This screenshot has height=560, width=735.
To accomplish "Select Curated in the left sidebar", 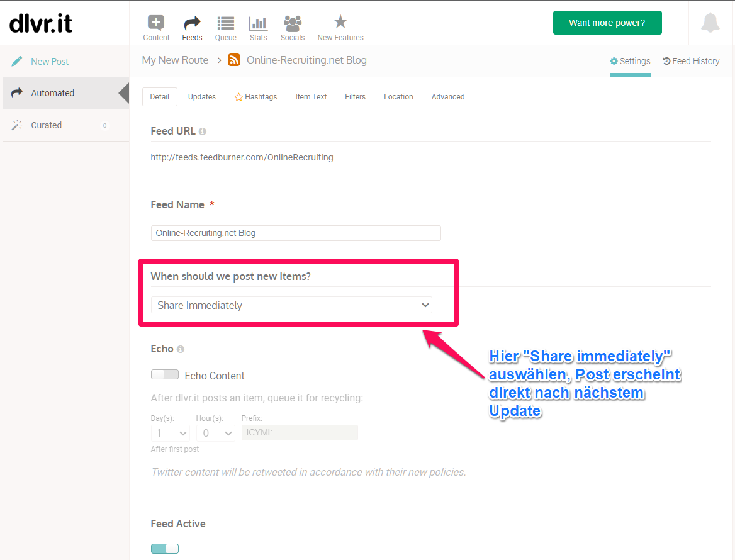I will pyautogui.click(x=47, y=125).
